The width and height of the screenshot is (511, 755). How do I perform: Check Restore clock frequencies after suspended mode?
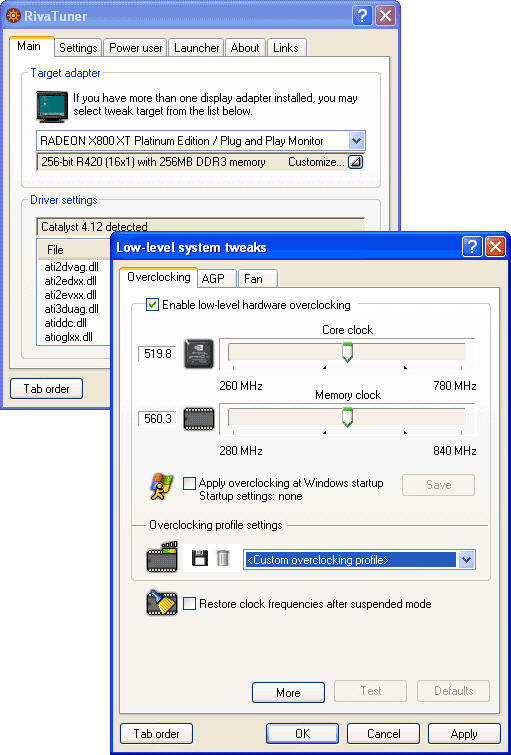(190, 603)
